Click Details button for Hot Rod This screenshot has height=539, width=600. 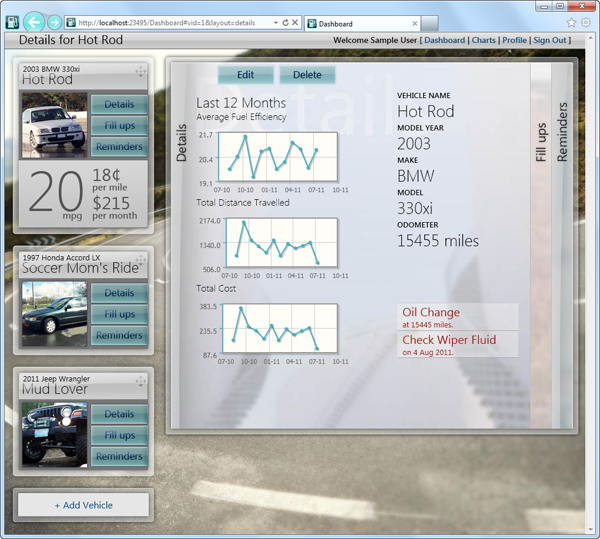[x=119, y=104]
